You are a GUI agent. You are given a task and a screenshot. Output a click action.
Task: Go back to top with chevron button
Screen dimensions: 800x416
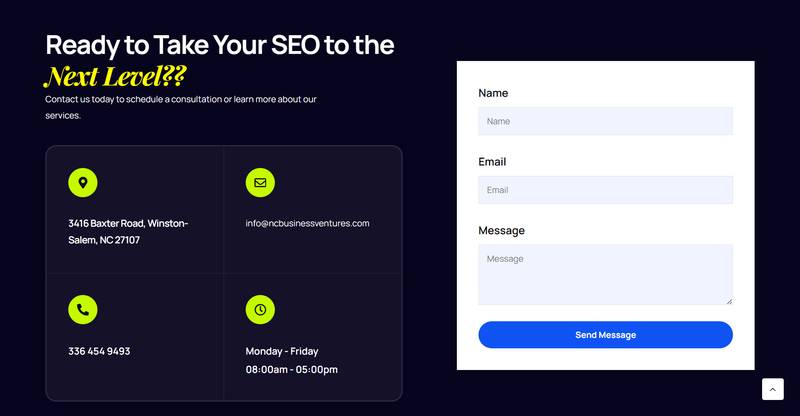[772, 389]
